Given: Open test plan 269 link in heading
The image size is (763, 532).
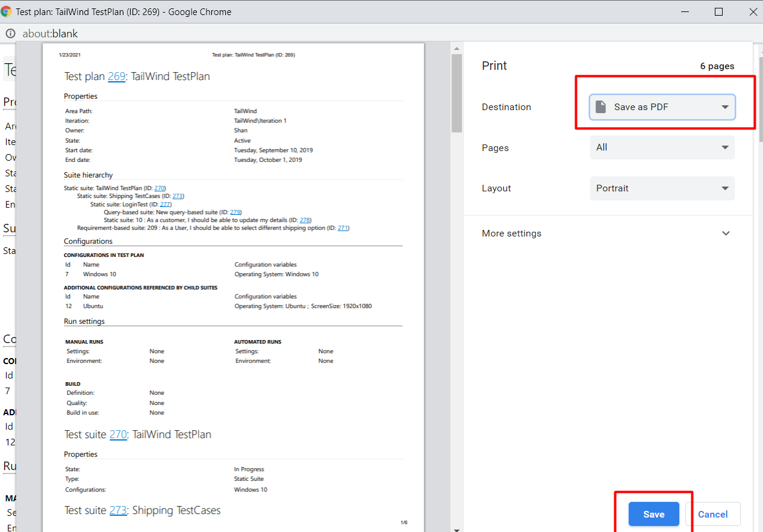Looking at the screenshot, I should 116,76.
